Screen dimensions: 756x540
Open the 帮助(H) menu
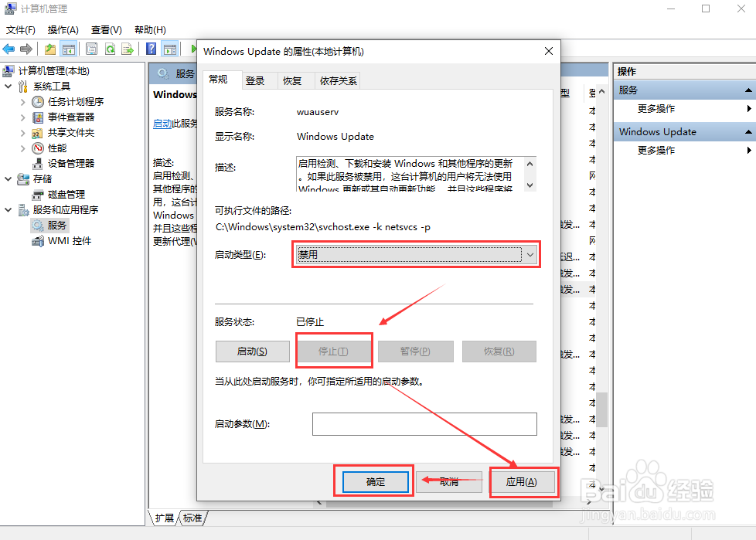150,30
